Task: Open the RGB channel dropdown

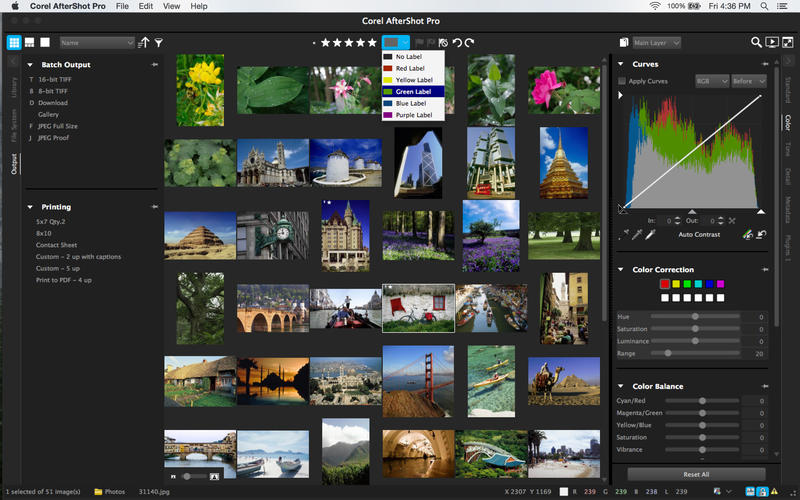Action: [710, 81]
